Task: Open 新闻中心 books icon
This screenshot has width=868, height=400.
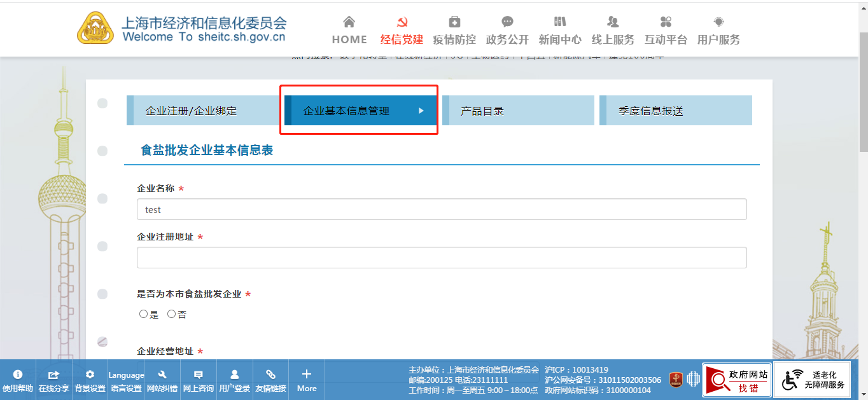Action: click(x=559, y=22)
